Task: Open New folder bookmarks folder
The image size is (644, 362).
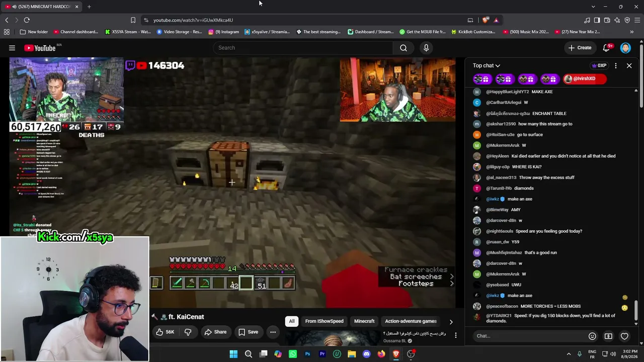Action: tap(34, 32)
